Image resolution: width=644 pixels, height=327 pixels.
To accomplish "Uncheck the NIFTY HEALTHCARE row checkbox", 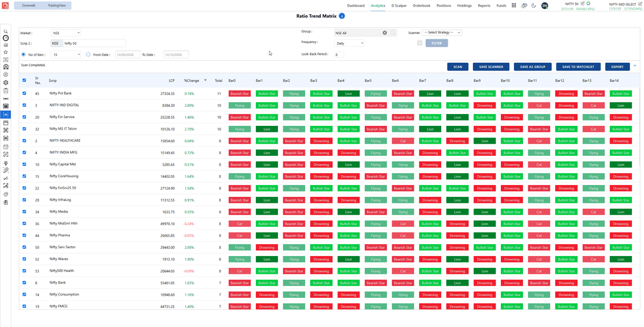I will click(x=24, y=140).
